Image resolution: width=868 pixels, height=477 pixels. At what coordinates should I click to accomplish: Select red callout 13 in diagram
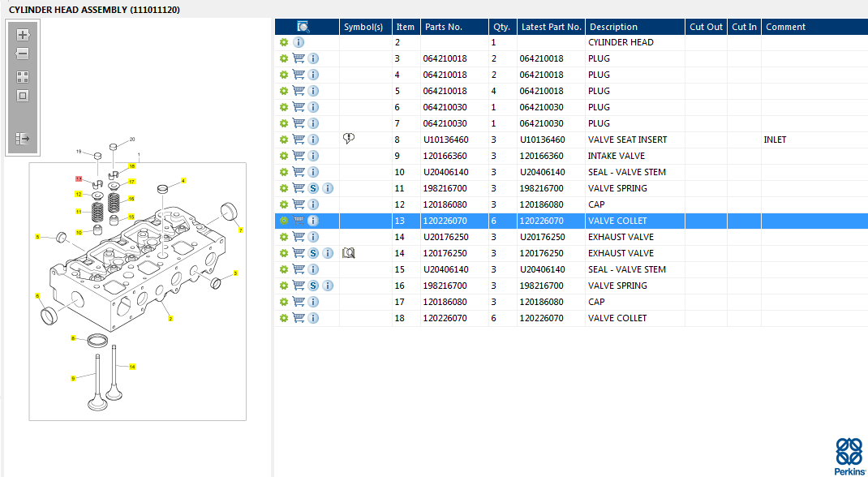79,178
